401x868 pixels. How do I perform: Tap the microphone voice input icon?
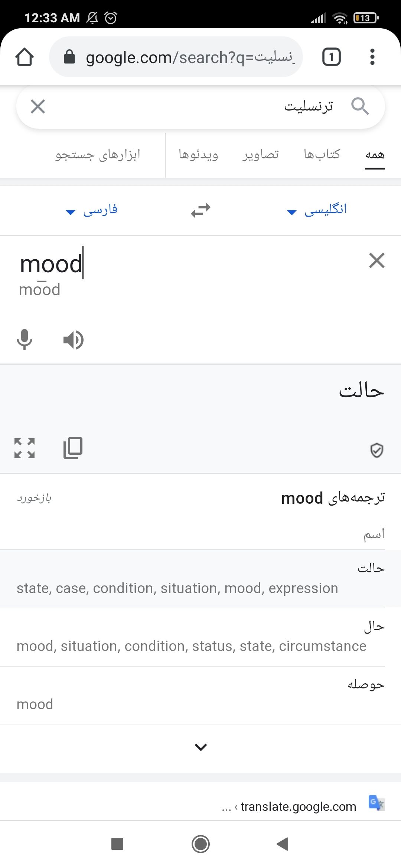coord(25,339)
